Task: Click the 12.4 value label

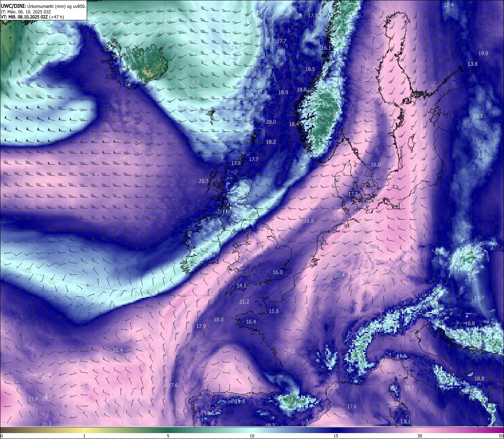Action: (448, 5)
